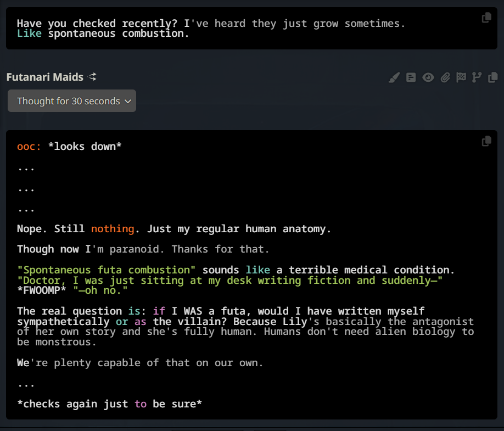This screenshot has height=431, width=504.
Task: Click the checkered flag icon
Action: coord(461,77)
